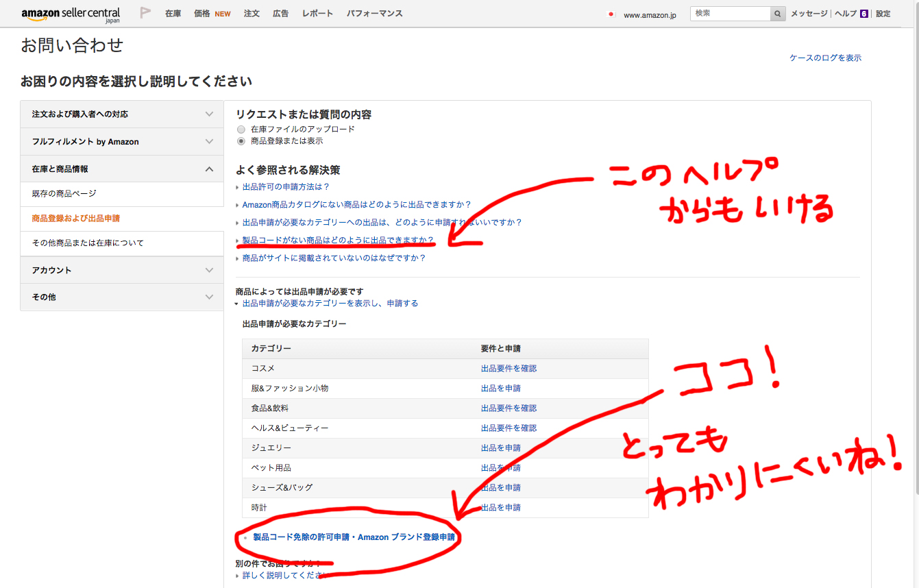Click the www.amazon.jp marketplace link
The height and width of the screenshot is (588, 919).
pyautogui.click(x=650, y=15)
